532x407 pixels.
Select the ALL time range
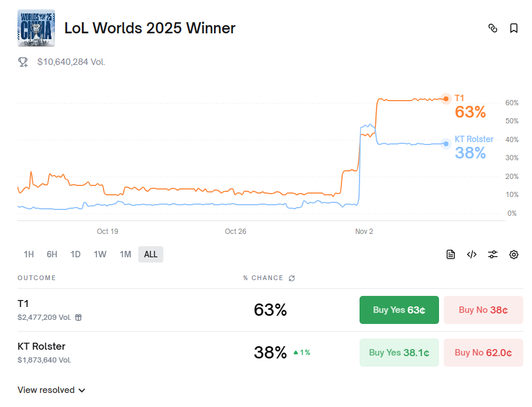[151, 254]
